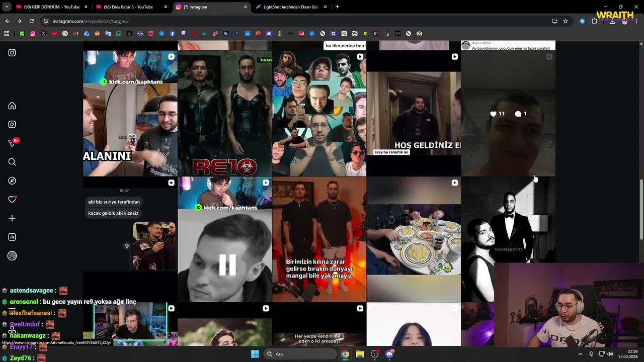Open a new browser tab

click(x=337, y=7)
